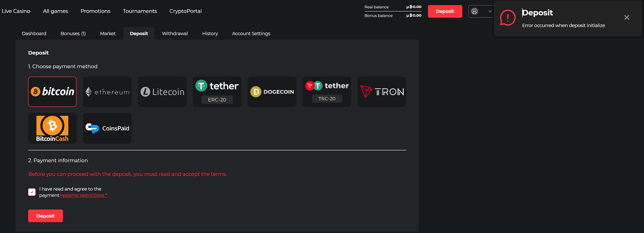The image size is (644, 233).
Task: Pick the Litecoin payment option
Action: pyautogui.click(x=162, y=92)
